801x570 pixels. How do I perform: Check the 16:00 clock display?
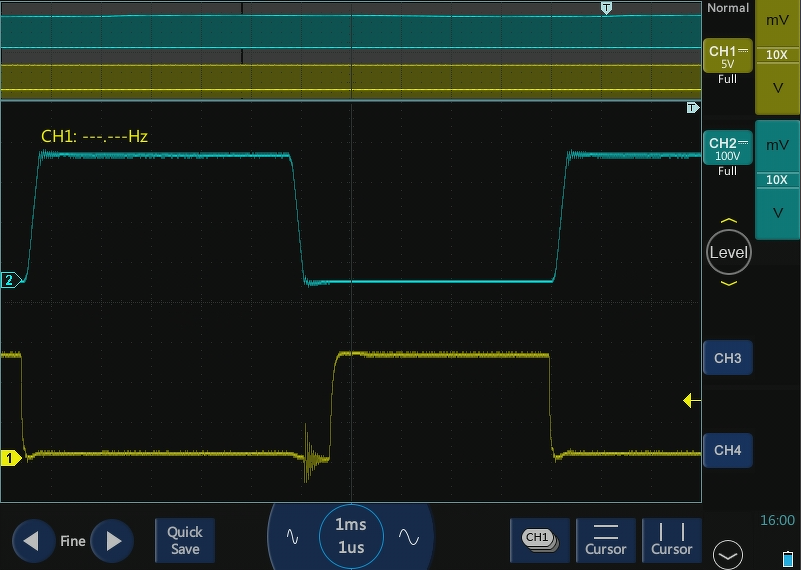[778, 520]
